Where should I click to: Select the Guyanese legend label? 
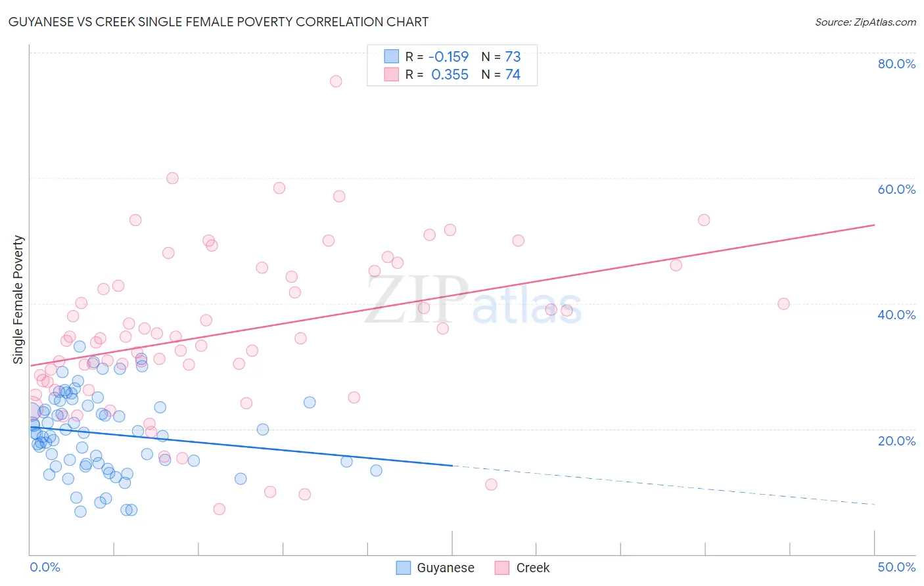point(446,568)
